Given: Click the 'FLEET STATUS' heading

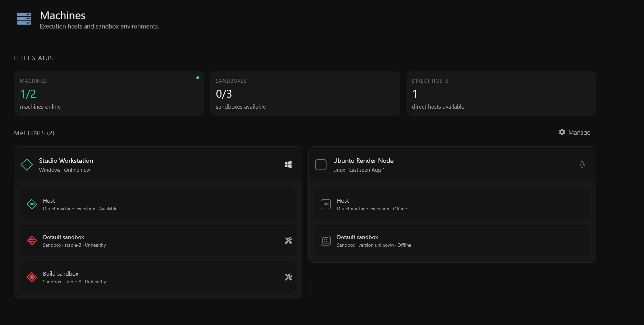Looking at the screenshot, I should tap(34, 58).
